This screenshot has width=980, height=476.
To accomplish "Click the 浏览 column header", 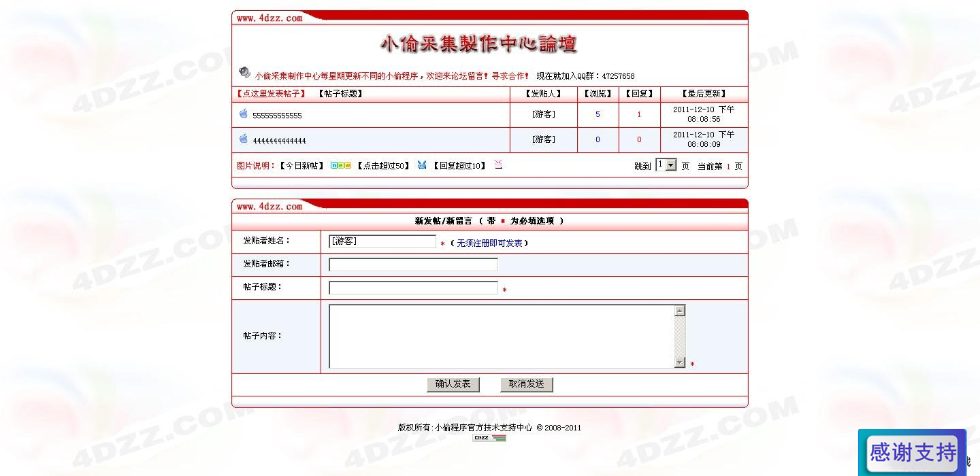I will (x=598, y=94).
